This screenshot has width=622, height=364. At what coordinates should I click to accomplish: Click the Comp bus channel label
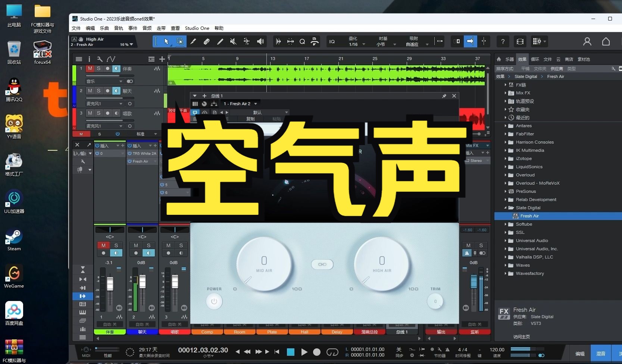pyautogui.click(x=207, y=332)
